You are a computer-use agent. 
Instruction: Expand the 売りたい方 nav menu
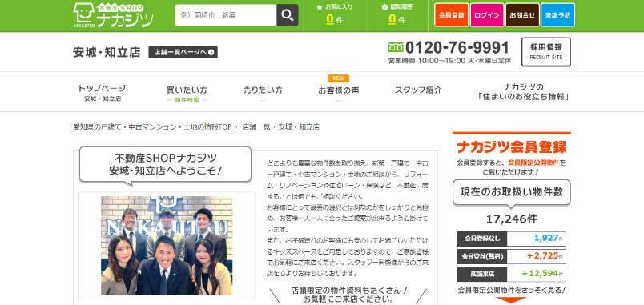(263, 94)
